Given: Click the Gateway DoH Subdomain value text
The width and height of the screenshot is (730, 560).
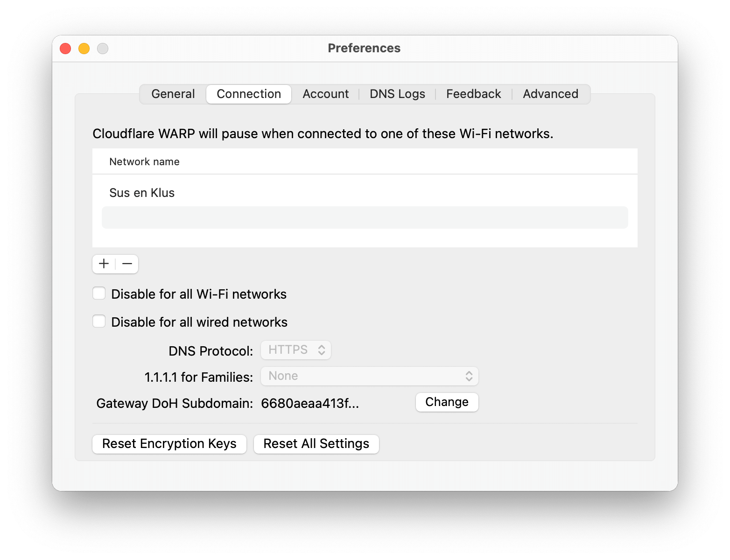Looking at the screenshot, I should [x=310, y=403].
